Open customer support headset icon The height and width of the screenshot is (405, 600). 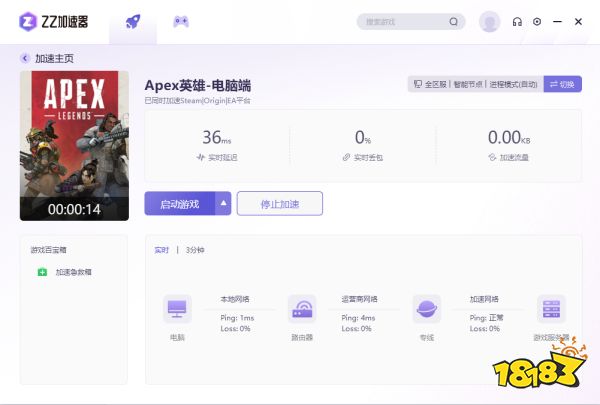[x=517, y=22]
